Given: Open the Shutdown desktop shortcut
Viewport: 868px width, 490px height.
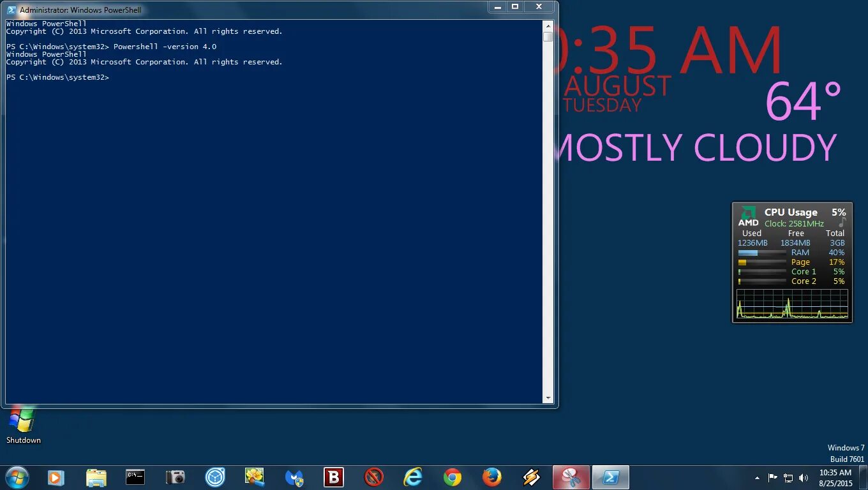Looking at the screenshot, I should 23,427.
